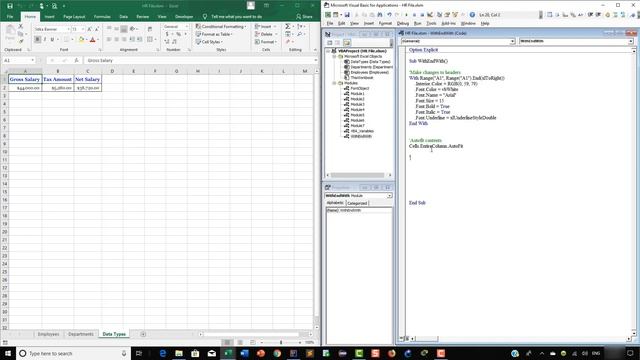Open Cell Styles dropdown

point(209,42)
